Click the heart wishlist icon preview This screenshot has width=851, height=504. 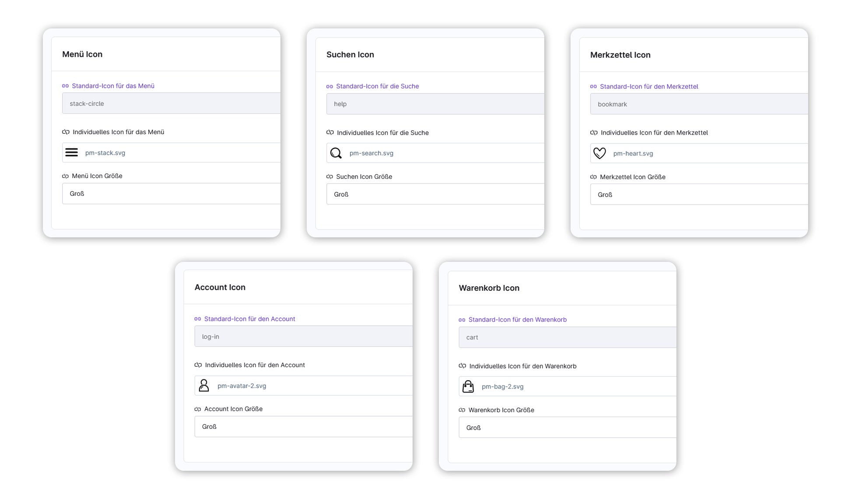point(599,153)
